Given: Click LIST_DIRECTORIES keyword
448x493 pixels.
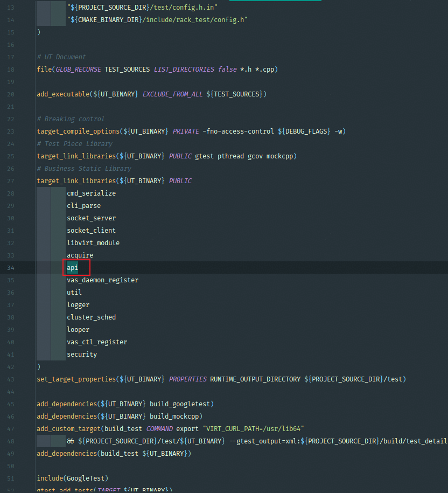Looking at the screenshot, I should click(184, 70).
